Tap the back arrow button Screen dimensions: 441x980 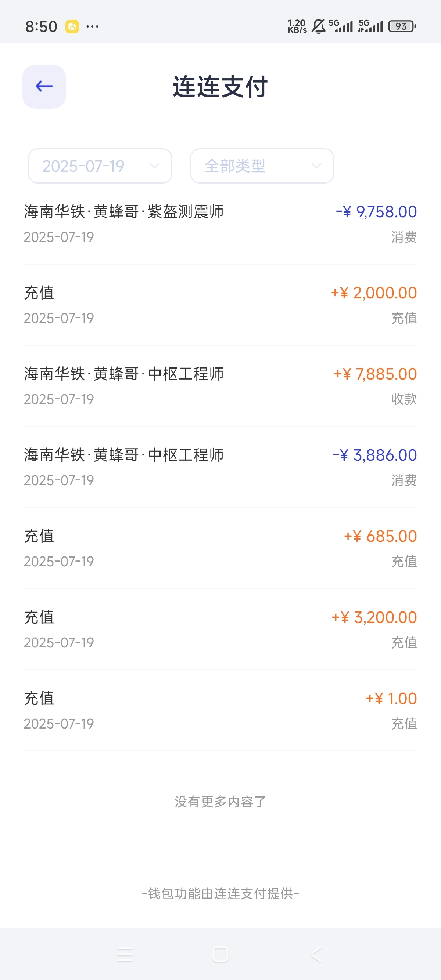44,86
